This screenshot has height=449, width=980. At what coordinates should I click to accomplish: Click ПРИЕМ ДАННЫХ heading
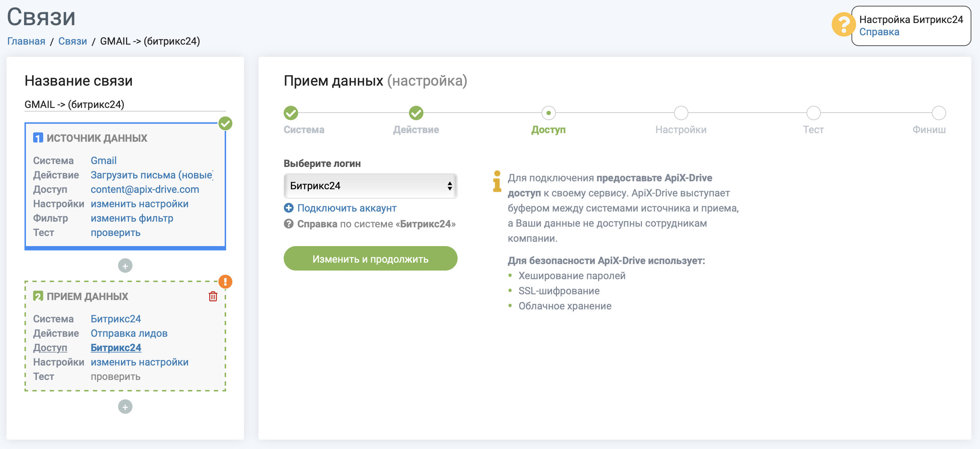pyautogui.click(x=87, y=296)
